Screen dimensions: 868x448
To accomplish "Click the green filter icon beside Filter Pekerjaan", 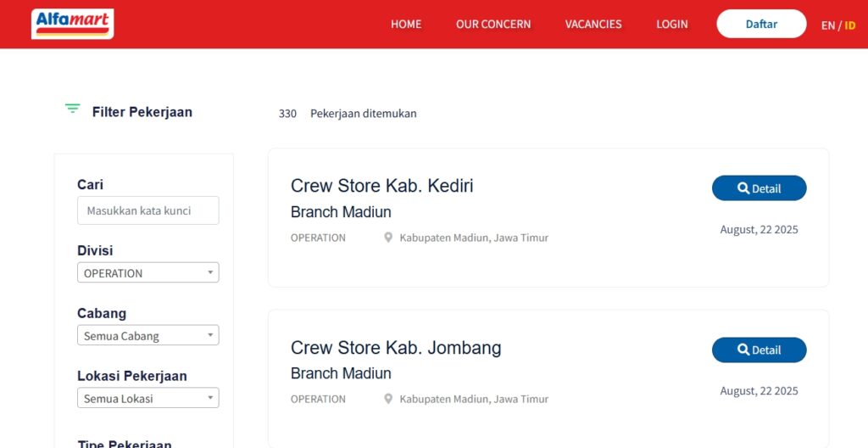I will pyautogui.click(x=73, y=108).
